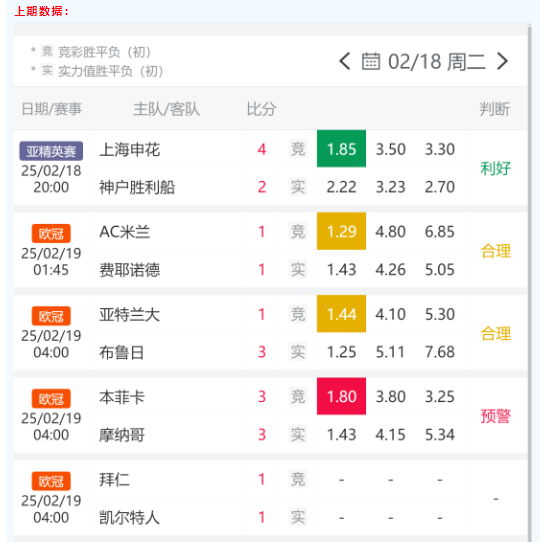Click 费耶诺德 team name
The width and height of the screenshot is (556, 542).
130,270
